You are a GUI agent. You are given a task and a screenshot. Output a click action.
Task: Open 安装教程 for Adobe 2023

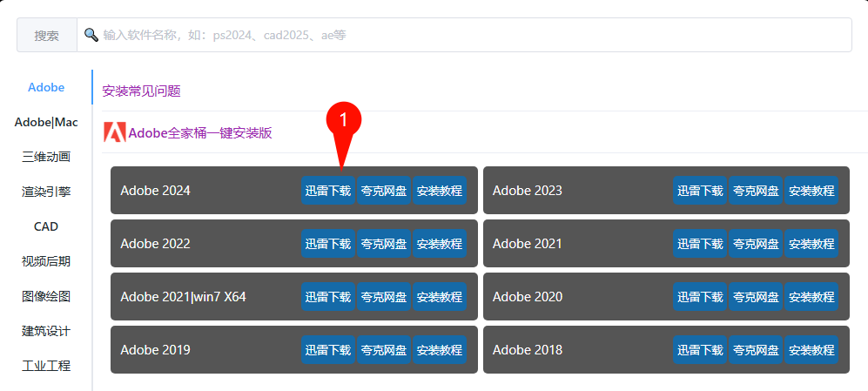pyautogui.click(x=811, y=191)
